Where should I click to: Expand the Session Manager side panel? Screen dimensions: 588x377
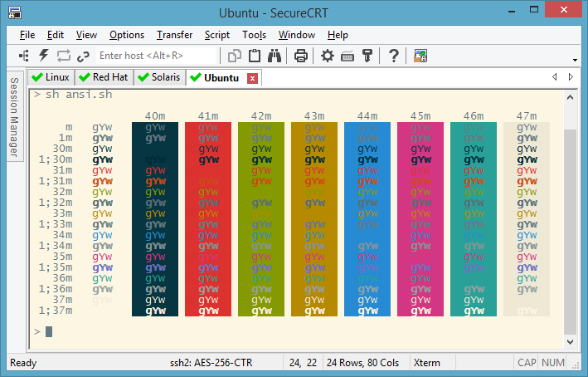coord(14,116)
